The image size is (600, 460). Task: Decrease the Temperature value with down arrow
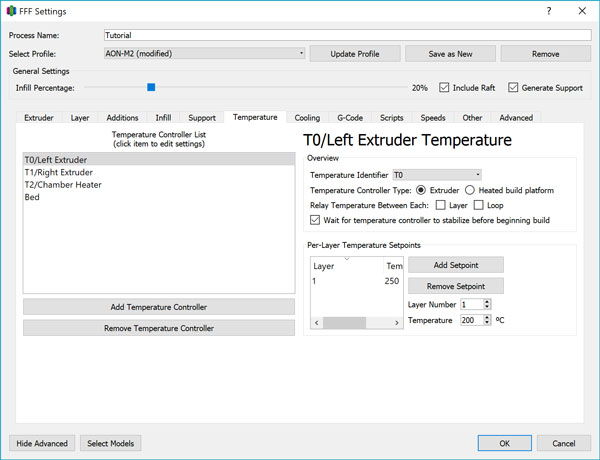[487, 323]
